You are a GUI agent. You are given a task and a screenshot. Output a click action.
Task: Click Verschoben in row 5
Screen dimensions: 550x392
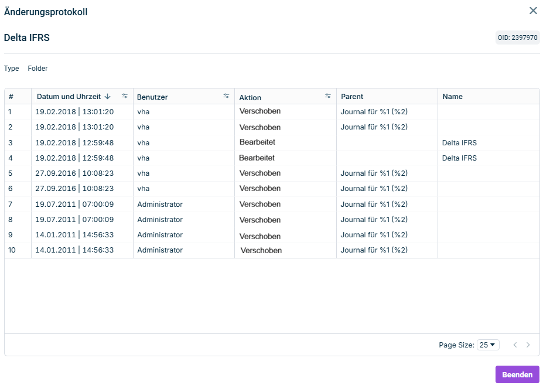[260, 173]
